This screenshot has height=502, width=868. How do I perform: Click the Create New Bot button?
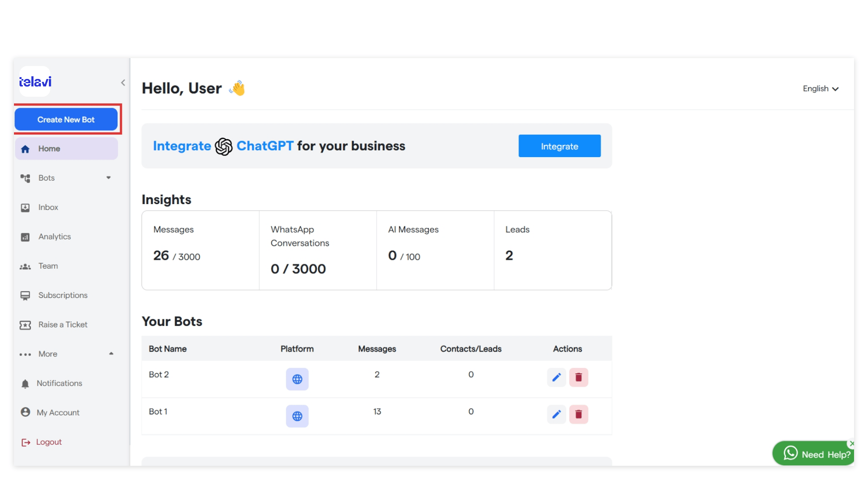(66, 119)
